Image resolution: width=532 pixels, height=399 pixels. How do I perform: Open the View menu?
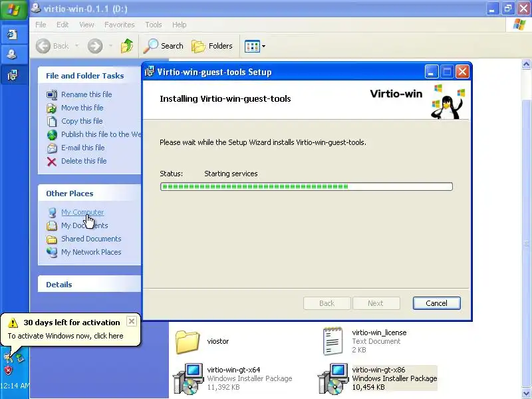(x=86, y=25)
